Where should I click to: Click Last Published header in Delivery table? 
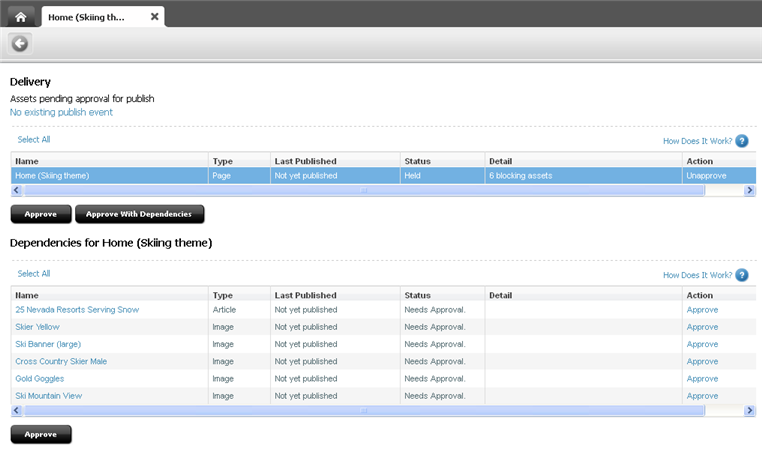pos(335,161)
